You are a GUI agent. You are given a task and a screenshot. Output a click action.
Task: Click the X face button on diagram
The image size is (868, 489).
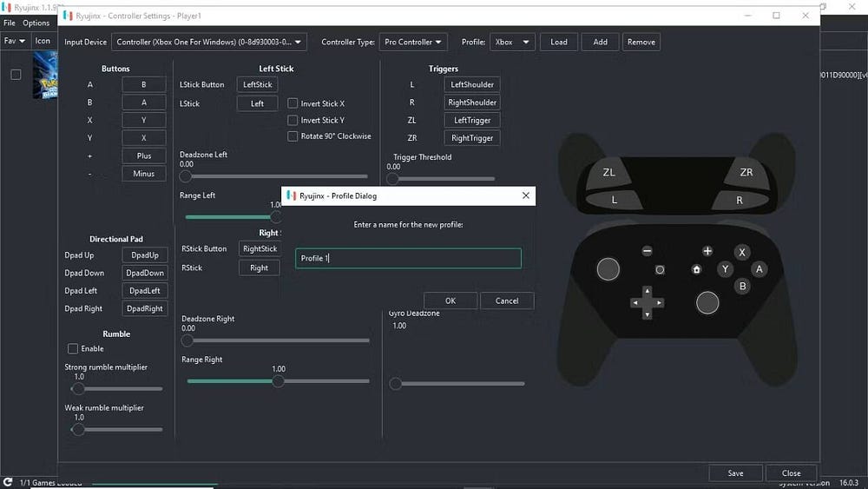[x=742, y=252]
